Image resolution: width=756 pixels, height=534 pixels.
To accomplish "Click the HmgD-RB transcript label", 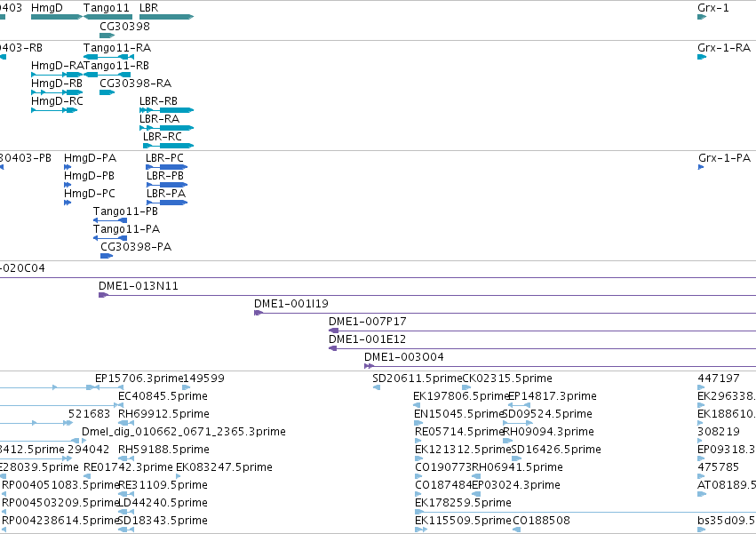I will [56, 84].
